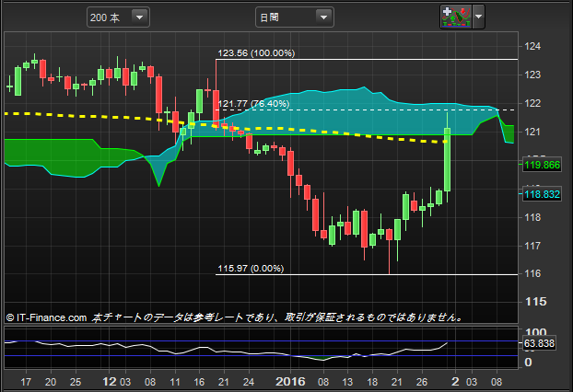This screenshot has width=573, height=392.
Task: Expand the arrow beside the indicator icon
Action: coord(479,17)
